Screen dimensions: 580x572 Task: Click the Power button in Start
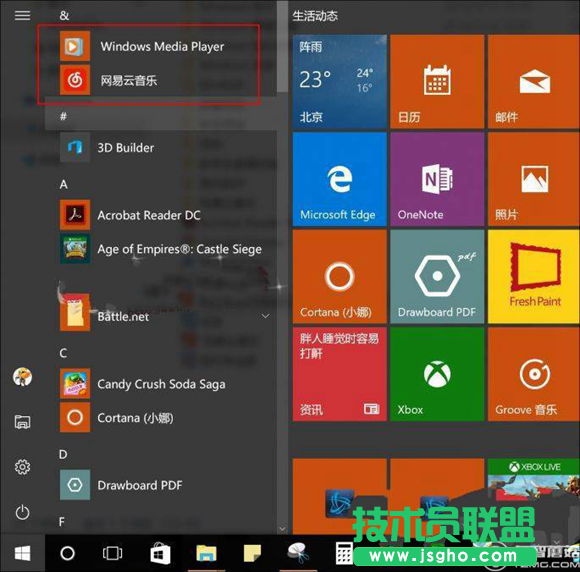[x=22, y=512]
